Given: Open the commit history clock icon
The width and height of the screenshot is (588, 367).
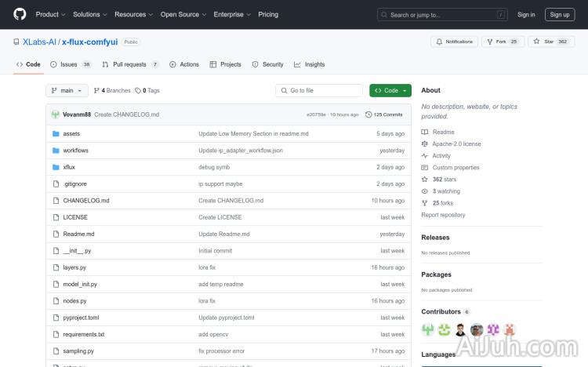Looking at the screenshot, I should point(368,114).
